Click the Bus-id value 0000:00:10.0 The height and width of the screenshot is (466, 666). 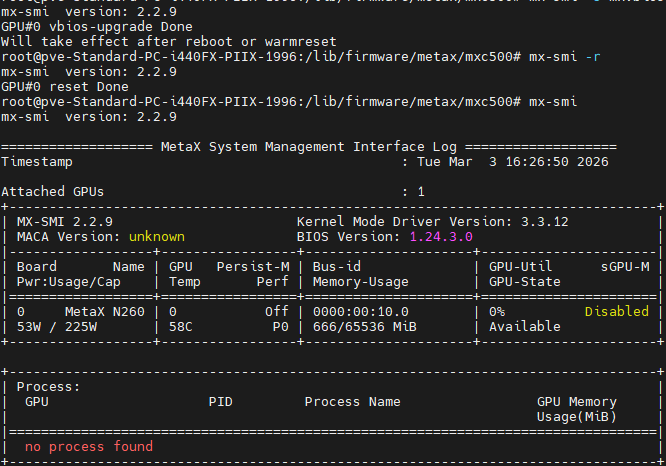coord(364,312)
